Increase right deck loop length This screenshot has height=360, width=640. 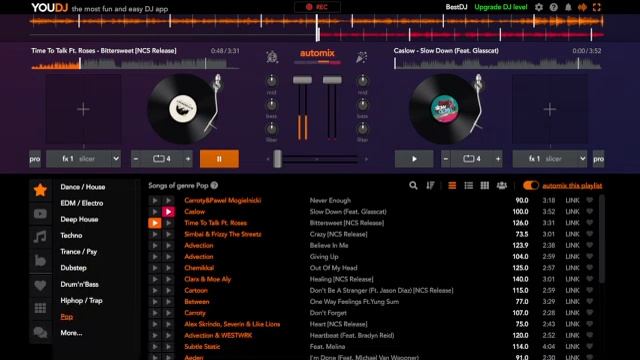pos(498,159)
